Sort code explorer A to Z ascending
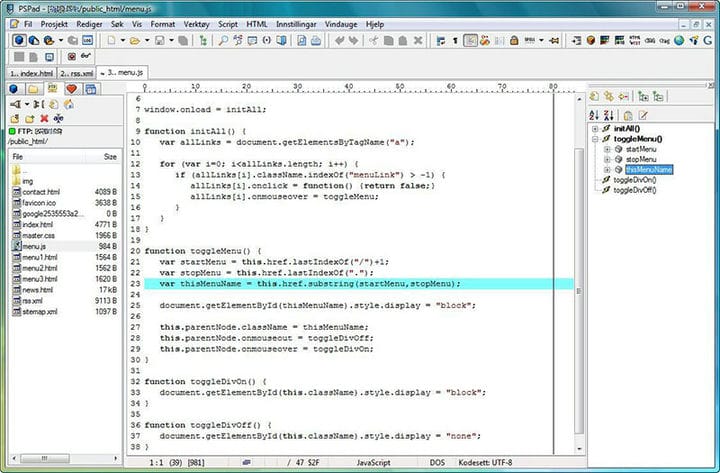Screen dimensions: 720x473 coord(594,115)
